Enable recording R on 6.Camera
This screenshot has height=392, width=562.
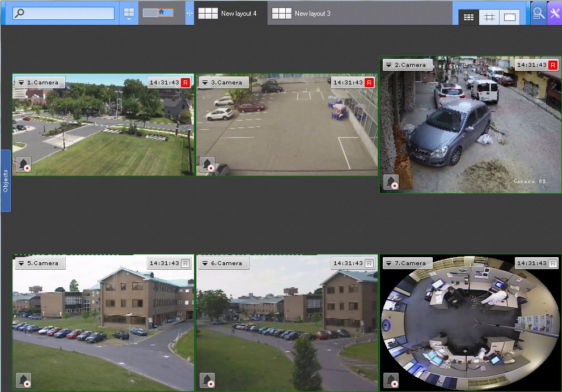369,263
